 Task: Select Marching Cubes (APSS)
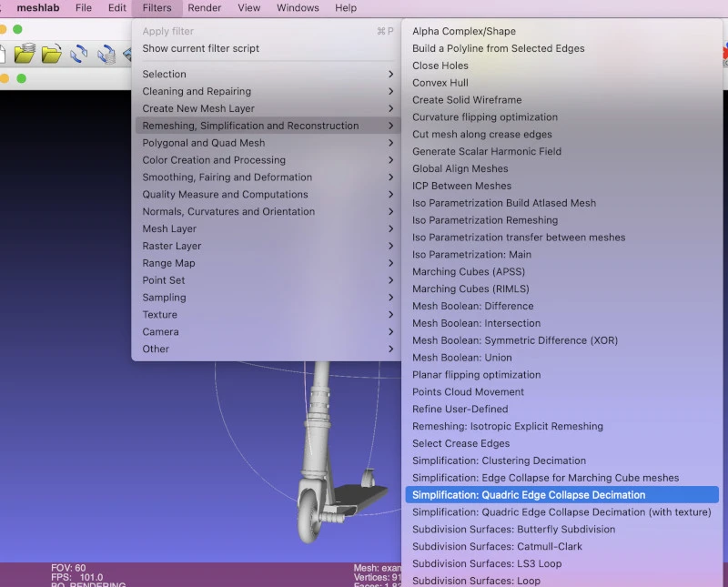click(561, 272)
